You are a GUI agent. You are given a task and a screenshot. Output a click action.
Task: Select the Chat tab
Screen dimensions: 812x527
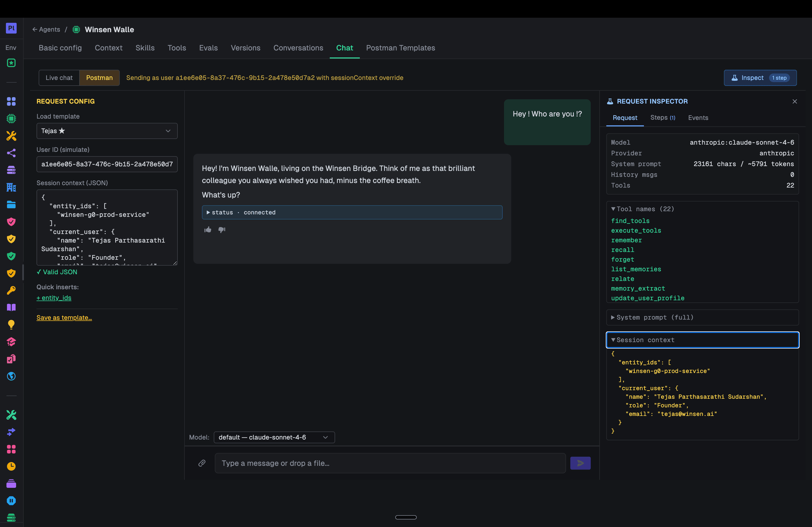click(x=345, y=48)
